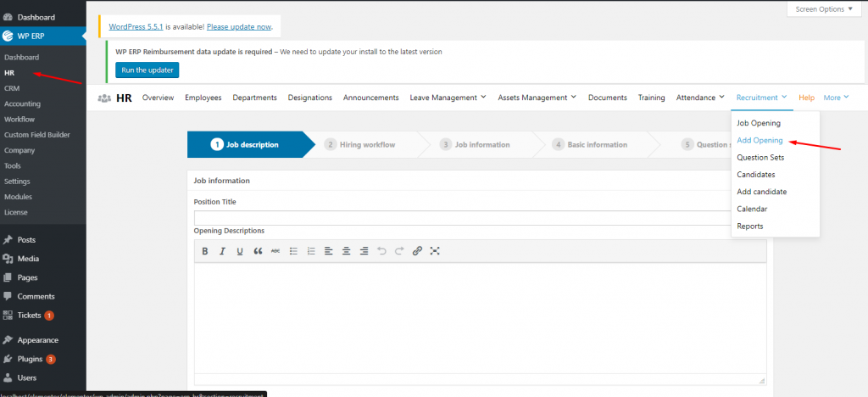Center align the editor text
The height and width of the screenshot is (397, 868).
tap(346, 251)
